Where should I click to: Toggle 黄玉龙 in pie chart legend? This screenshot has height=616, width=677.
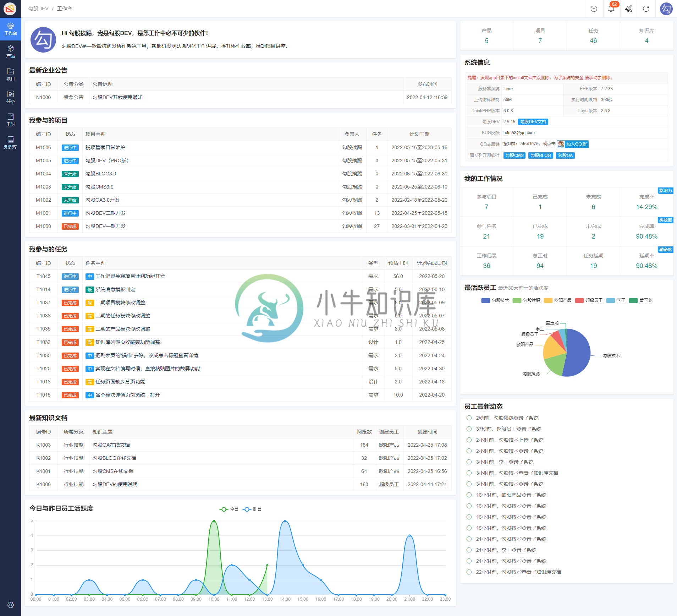pyautogui.click(x=640, y=300)
